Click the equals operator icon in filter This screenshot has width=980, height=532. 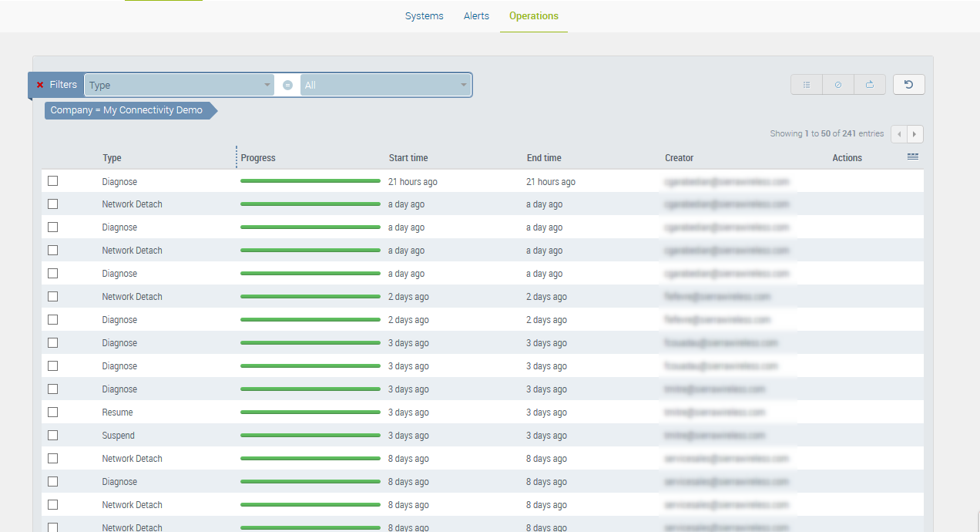click(287, 85)
